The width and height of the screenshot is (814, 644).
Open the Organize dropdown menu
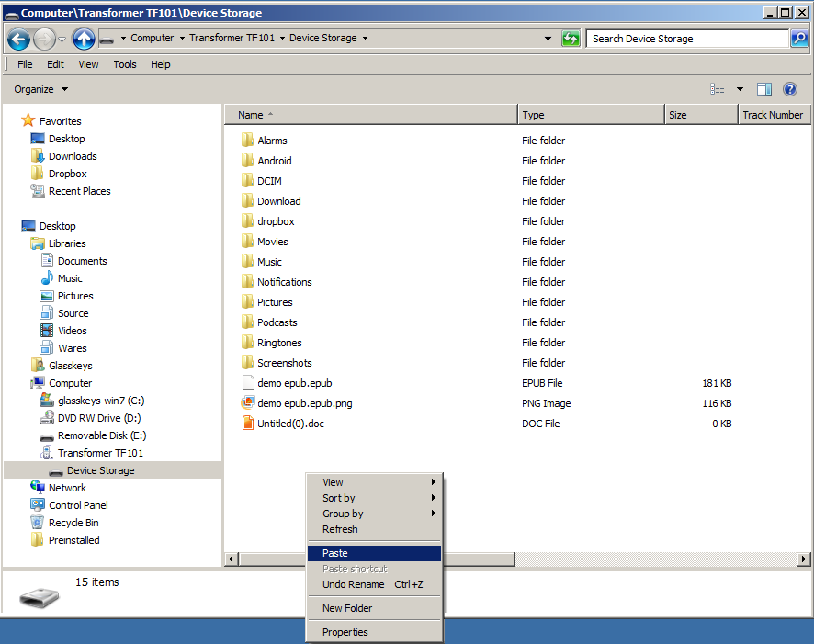41,89
